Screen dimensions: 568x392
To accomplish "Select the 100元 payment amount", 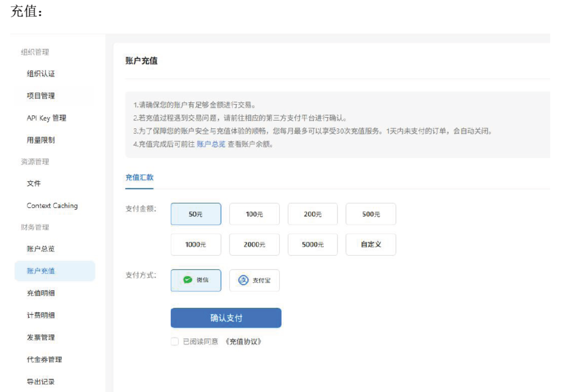I will pyautogui.click(x=254, y=214).
